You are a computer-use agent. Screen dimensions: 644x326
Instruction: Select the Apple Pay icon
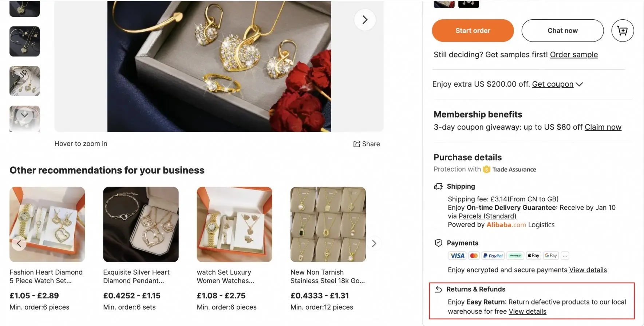533,255
